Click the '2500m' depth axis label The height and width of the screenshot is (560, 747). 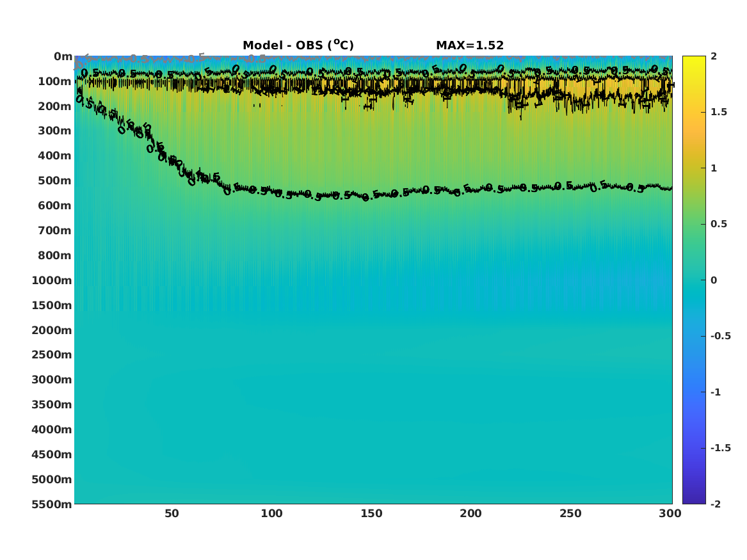(x=52, y=355)
